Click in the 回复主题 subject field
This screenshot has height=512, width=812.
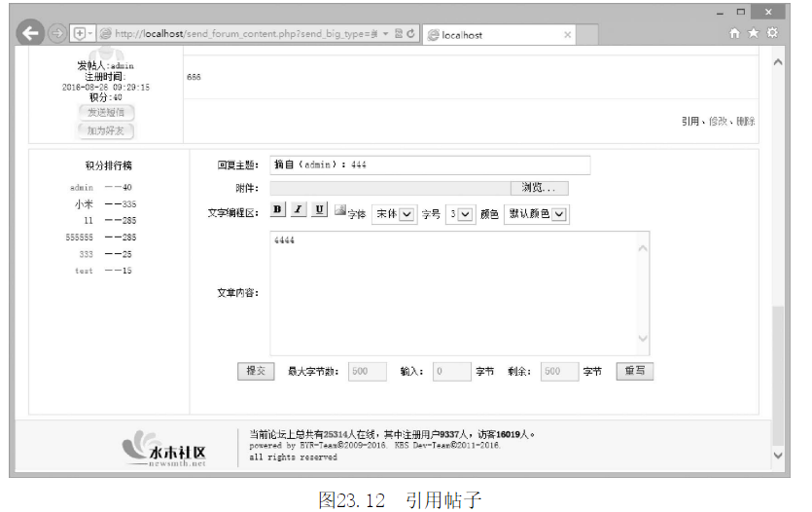(429, 165)
